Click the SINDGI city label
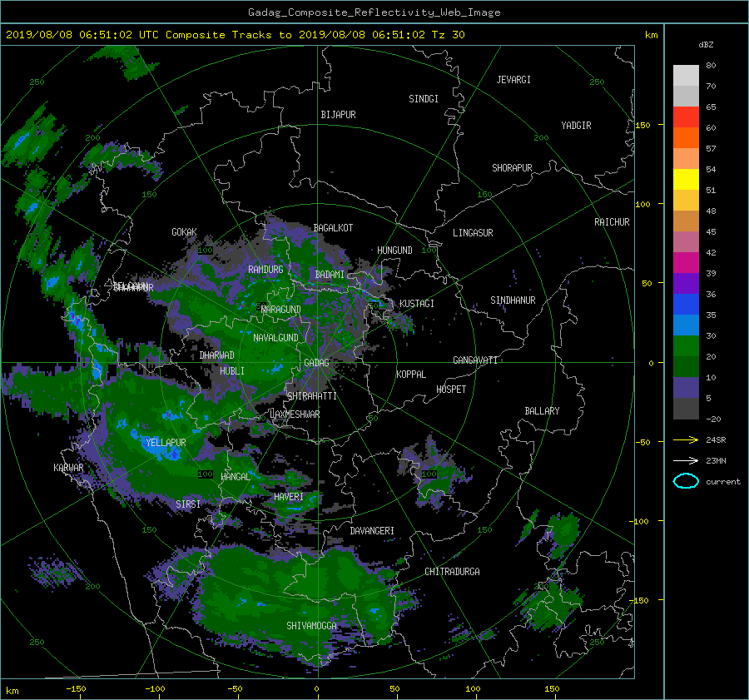 (x=424, y=99)
